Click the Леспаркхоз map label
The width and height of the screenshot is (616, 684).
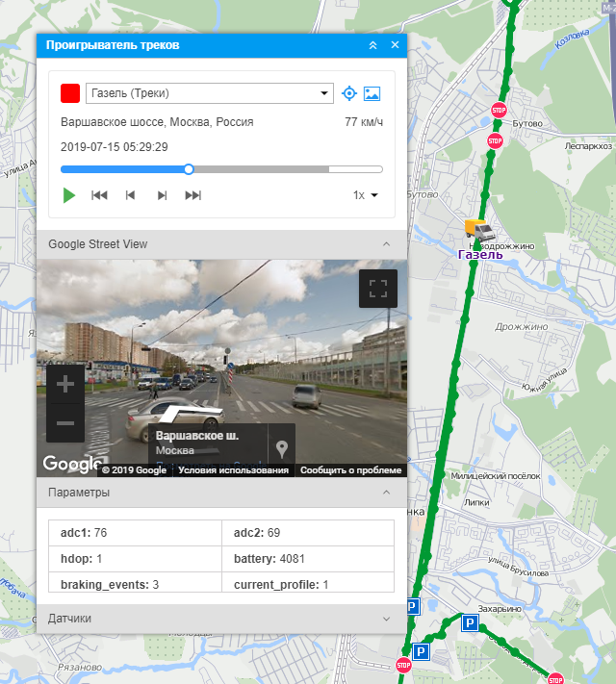point(588,146)
